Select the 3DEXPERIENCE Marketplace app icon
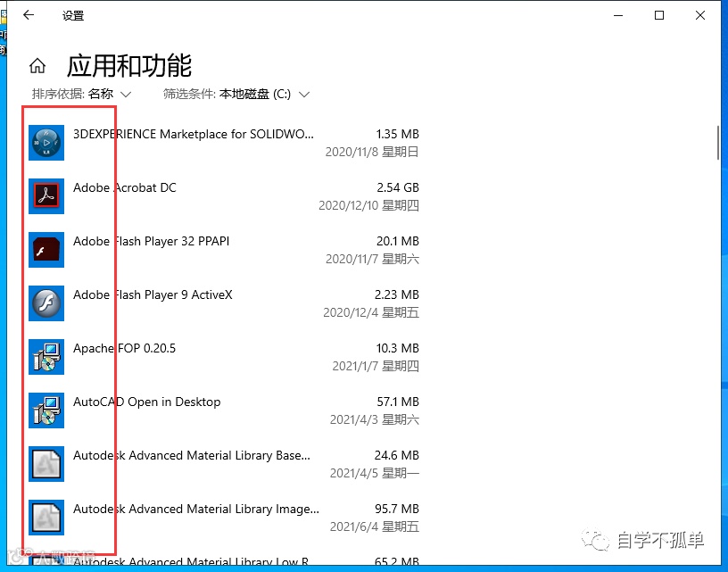This screenshot has height=572, width=728. click(x=46, y=143)
